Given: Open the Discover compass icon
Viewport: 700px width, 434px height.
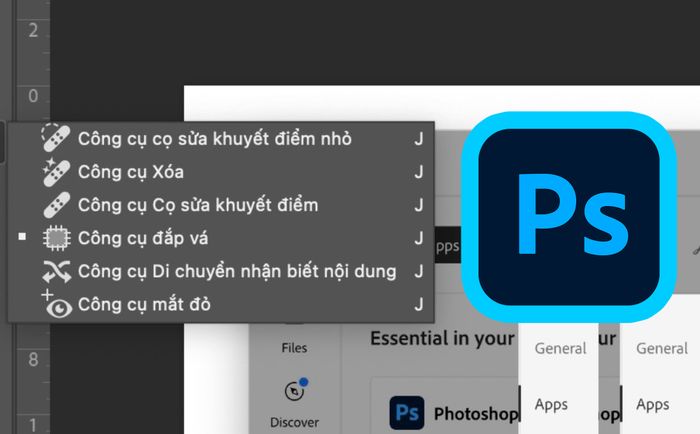Looking at the screenshot, I should coord(296,390).
